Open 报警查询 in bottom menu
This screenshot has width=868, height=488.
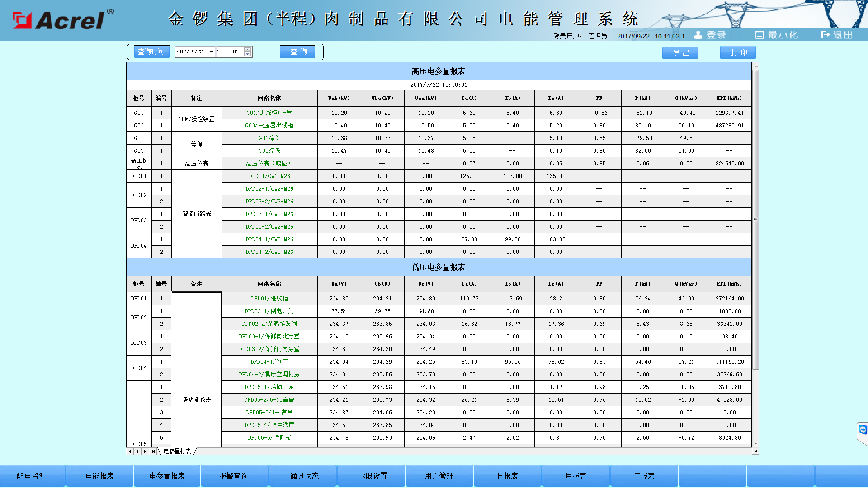click(x=233, y=476)
